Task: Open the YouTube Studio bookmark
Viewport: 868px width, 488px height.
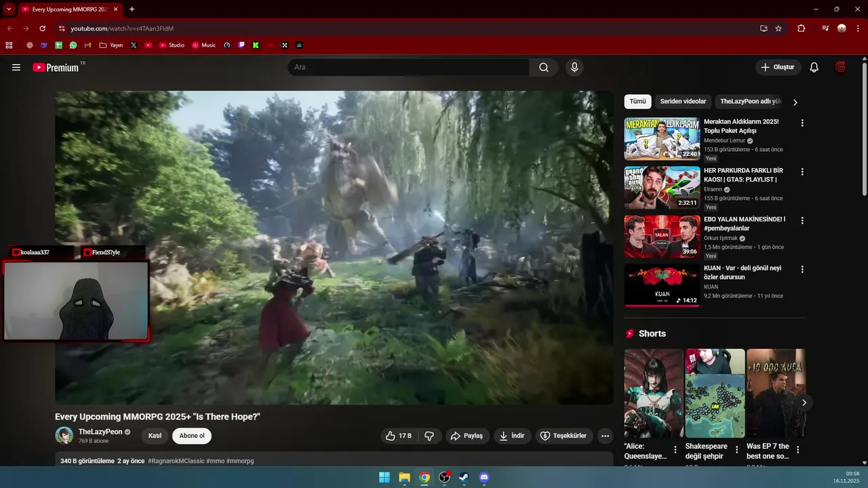Action: [x=172, y=45]
